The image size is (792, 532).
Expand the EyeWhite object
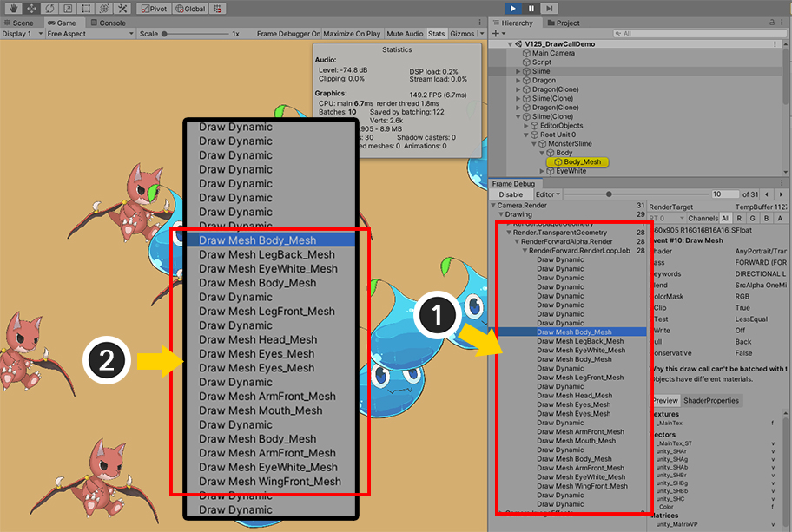click(x=543, y=171)
